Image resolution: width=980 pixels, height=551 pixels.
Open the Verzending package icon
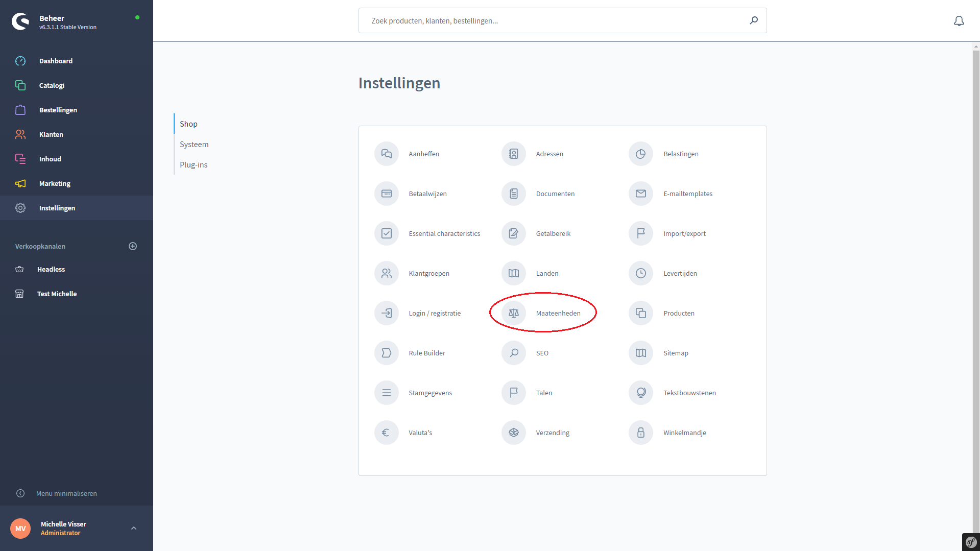pos(513,433)
